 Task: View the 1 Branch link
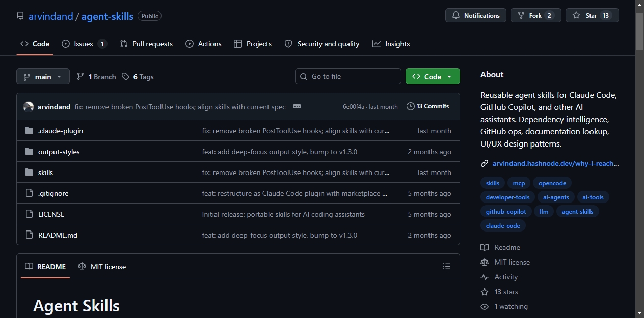click(96, 77)
